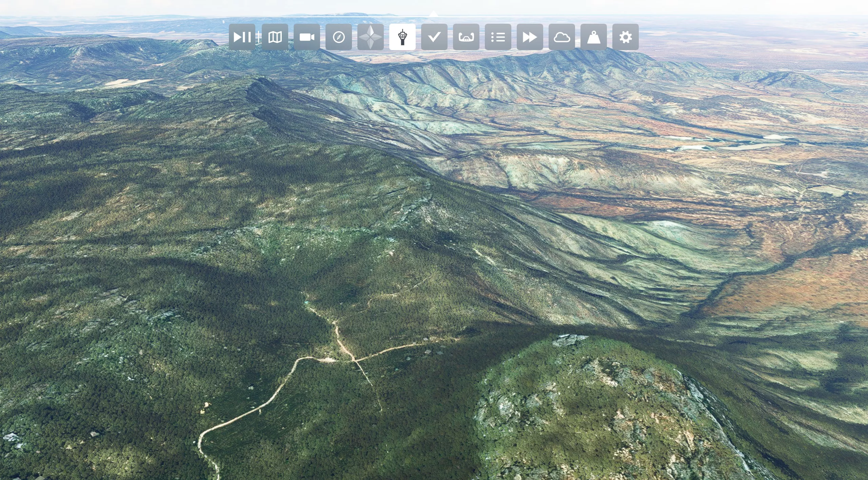Open the Fuel and Weight panel

593,37
